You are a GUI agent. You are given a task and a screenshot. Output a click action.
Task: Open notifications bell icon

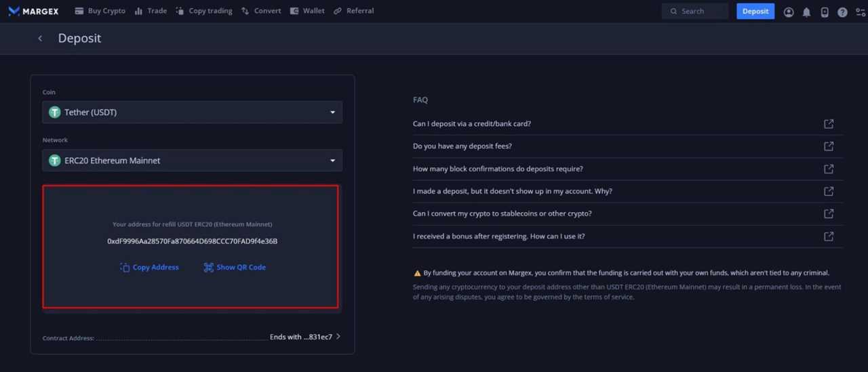pos(806,12)
